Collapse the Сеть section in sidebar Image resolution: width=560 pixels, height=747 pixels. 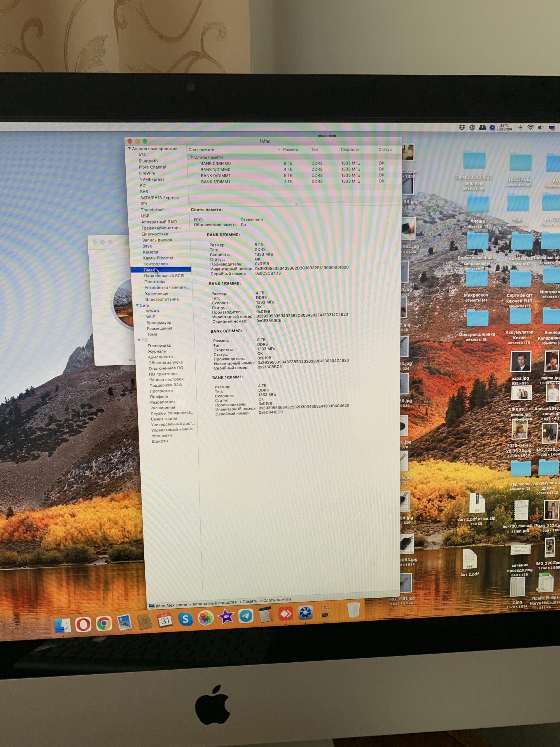click(x=137, y=305)
